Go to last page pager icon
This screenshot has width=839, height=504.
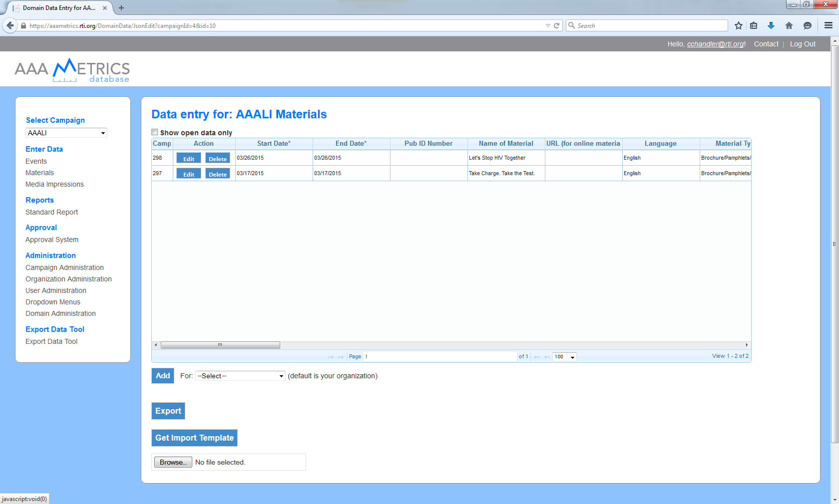point(547,357)
